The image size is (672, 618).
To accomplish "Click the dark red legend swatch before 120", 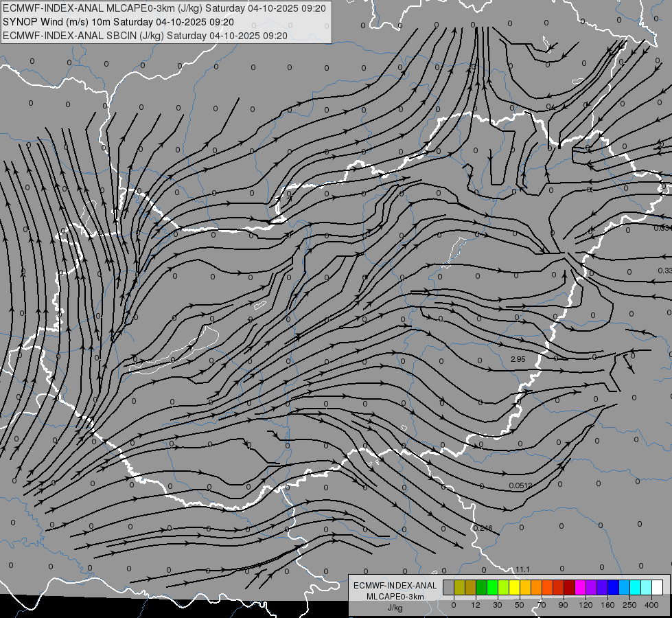I will pos(570,587).
